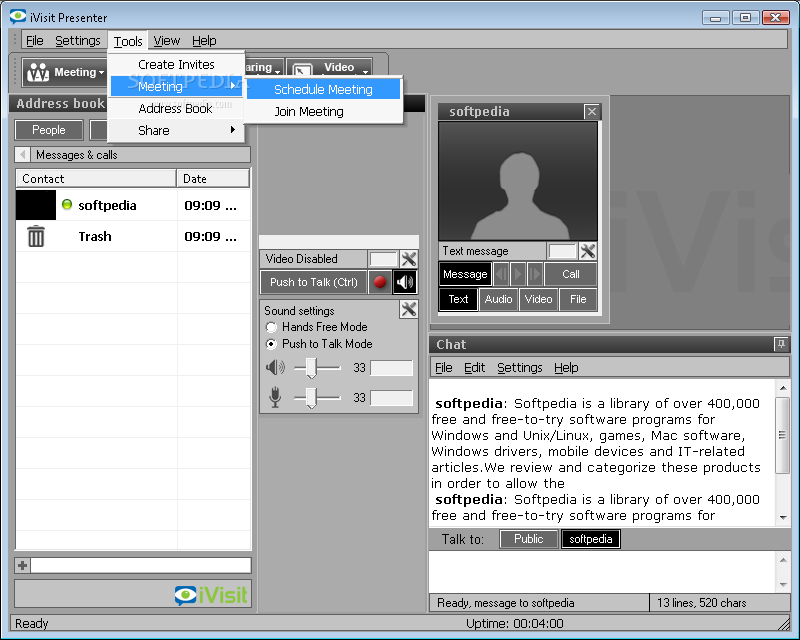Click the iVisit logo at bottom left
The height and width of the screenshot is (640, 800).
point(211,595)
